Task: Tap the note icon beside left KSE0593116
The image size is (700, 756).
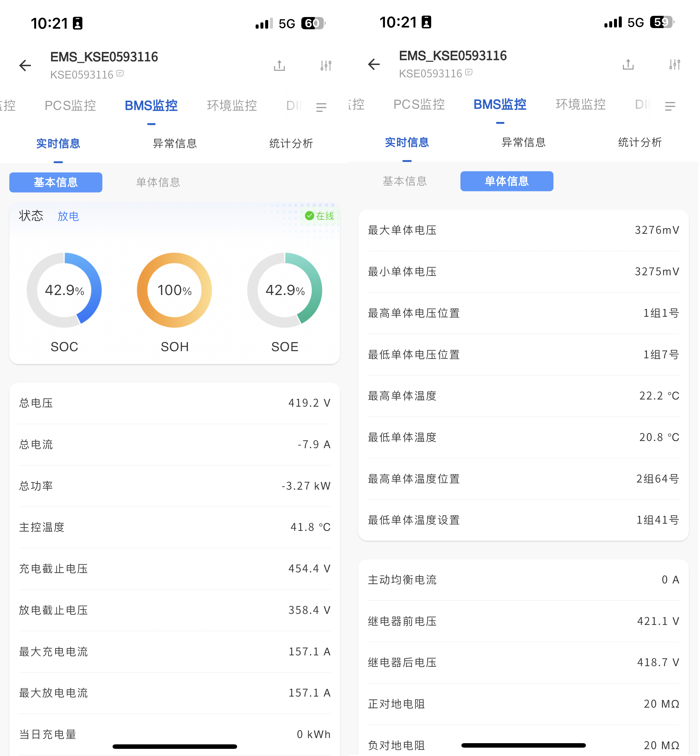Action: (120, 73)
